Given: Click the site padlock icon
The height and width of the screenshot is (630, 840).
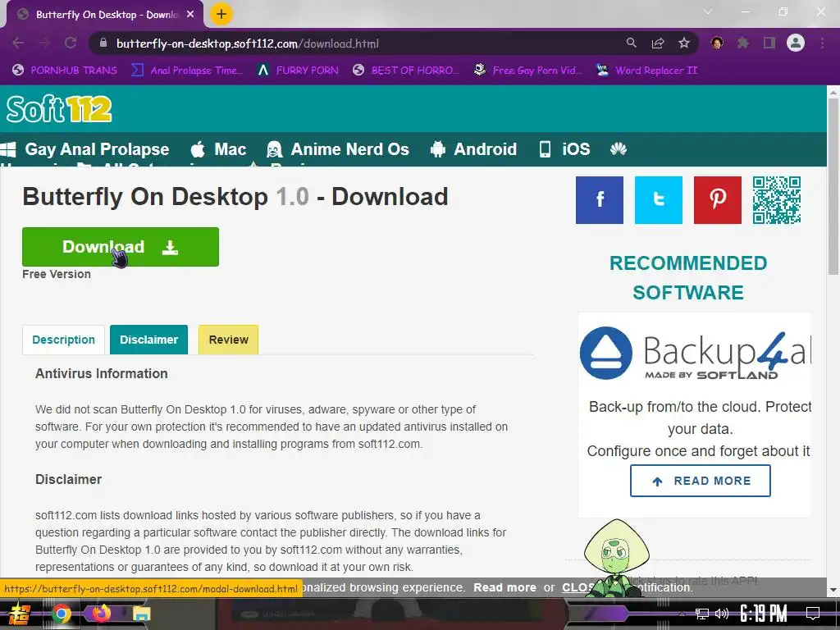Looking at the screenshot, I should click(x=103, y=43).
